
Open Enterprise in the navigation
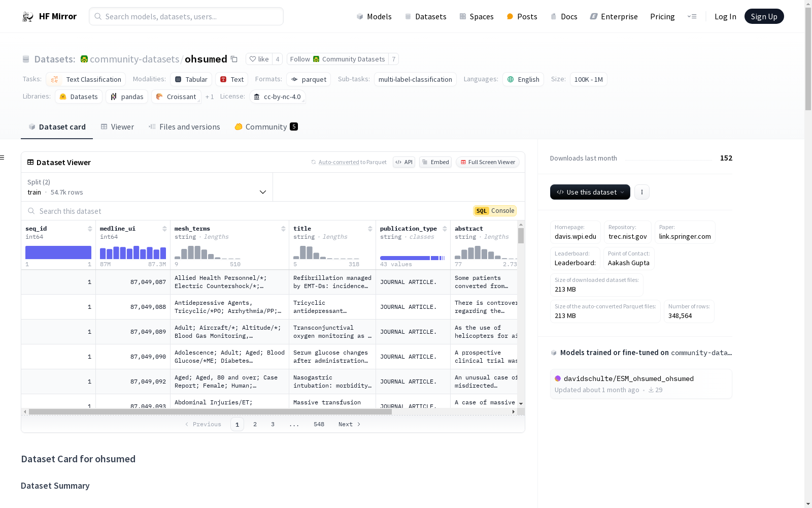pyautogui.click(x=614, y=16)
